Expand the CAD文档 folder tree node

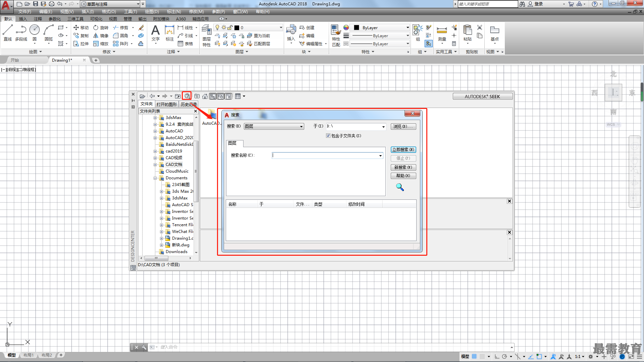(x=155, y=165)
